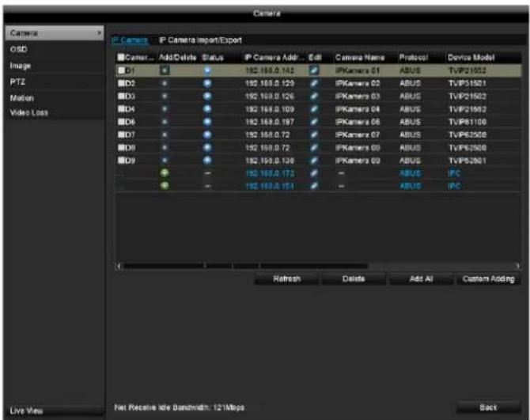Click the Back button

tap(488, 407)
